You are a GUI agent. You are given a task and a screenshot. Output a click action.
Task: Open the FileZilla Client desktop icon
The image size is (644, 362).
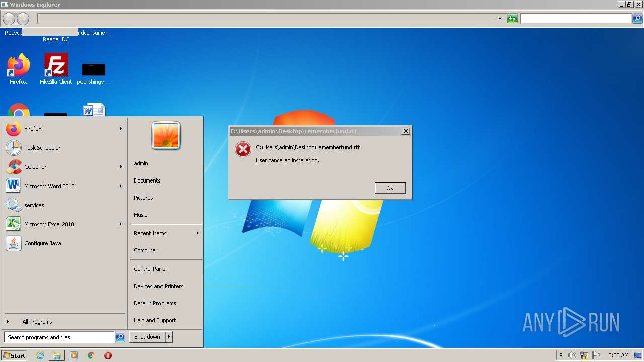coord(56,65)
